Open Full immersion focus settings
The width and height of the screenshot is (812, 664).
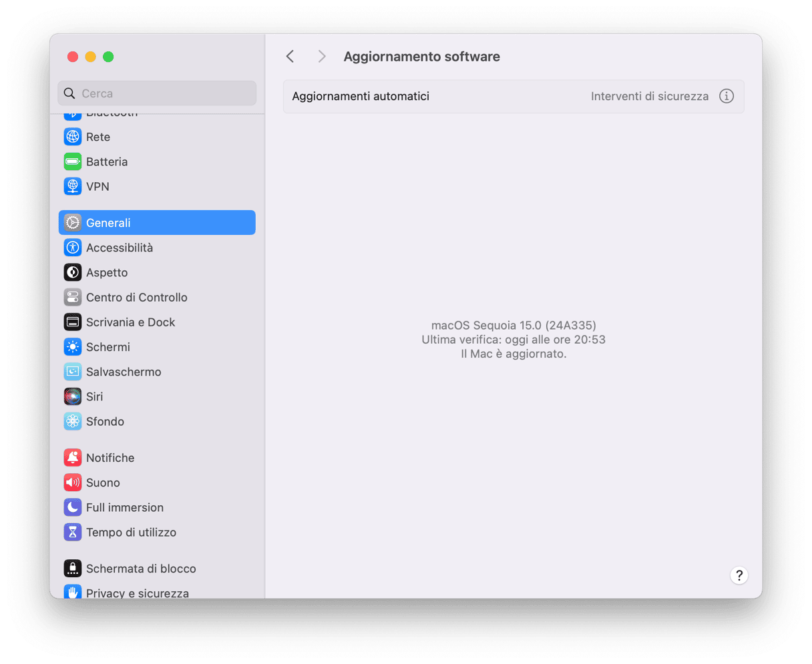[124, 507]
